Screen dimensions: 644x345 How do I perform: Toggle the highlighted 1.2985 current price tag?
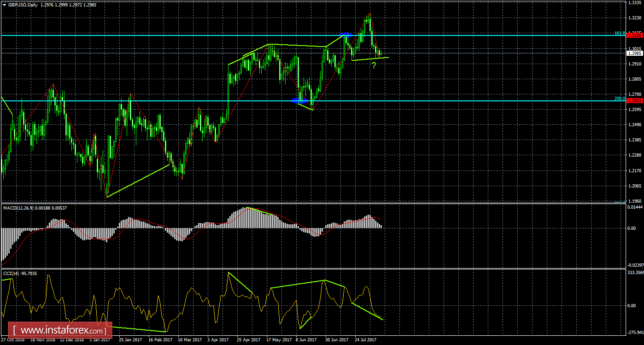[x=636, y=53]
